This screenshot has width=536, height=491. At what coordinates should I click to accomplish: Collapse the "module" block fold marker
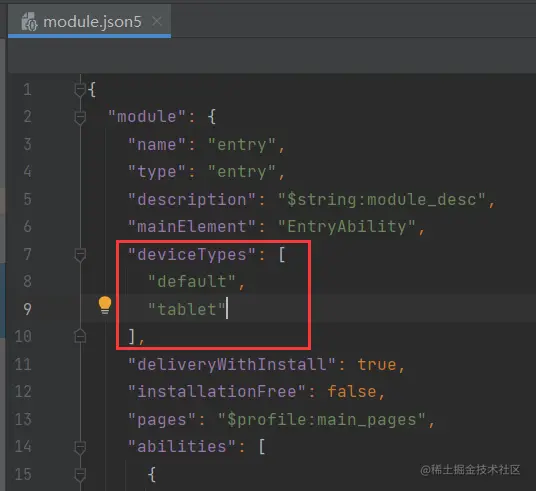pos(80,117)
